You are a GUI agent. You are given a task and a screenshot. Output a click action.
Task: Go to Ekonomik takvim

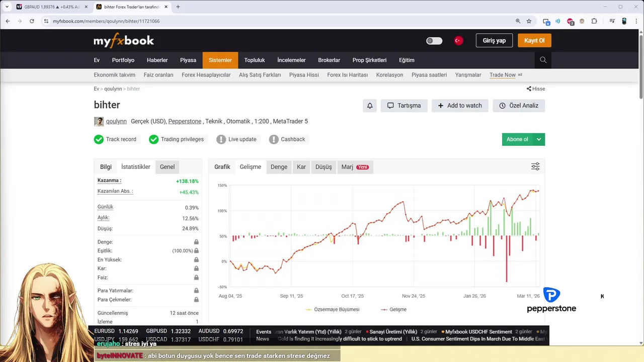coord(114,75)
